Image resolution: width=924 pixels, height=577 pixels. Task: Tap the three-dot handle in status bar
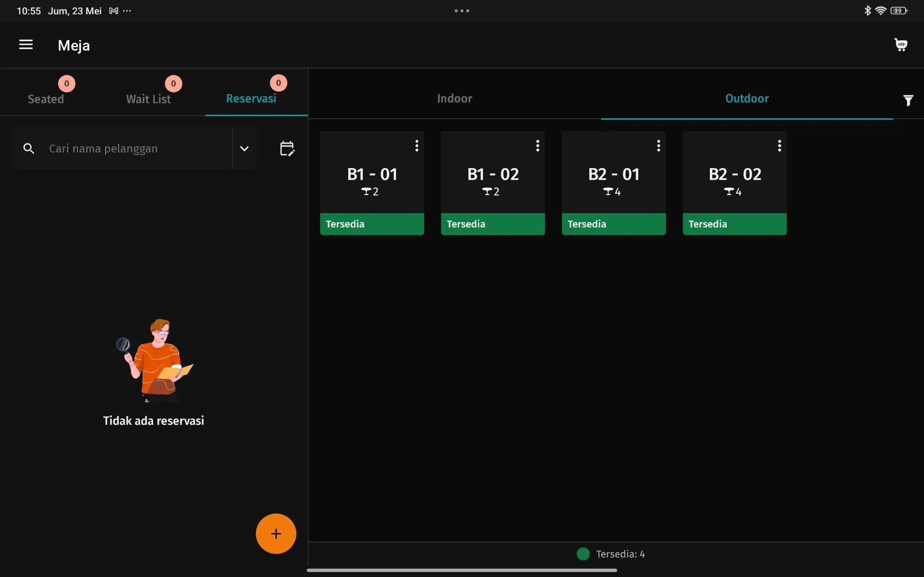(462, 11)
